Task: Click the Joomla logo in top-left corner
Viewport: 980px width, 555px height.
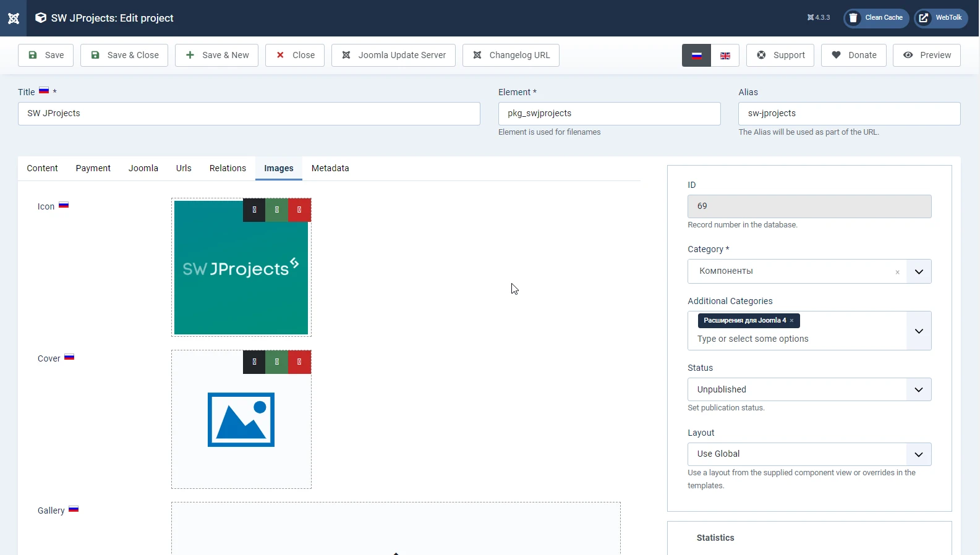Action: 13,18
